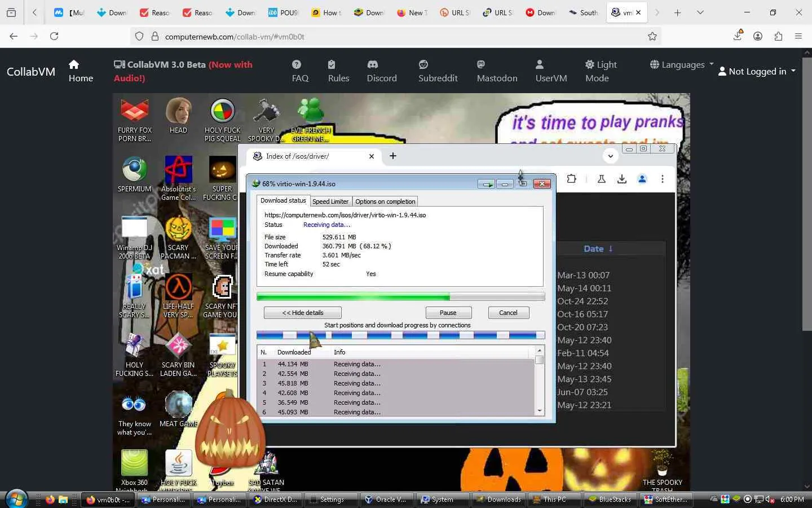Click the green download progress bar

pos(401,297)
